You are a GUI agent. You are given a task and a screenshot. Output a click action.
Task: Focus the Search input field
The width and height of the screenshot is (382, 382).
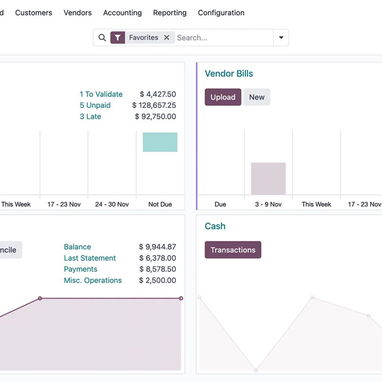tap(224, 38)
